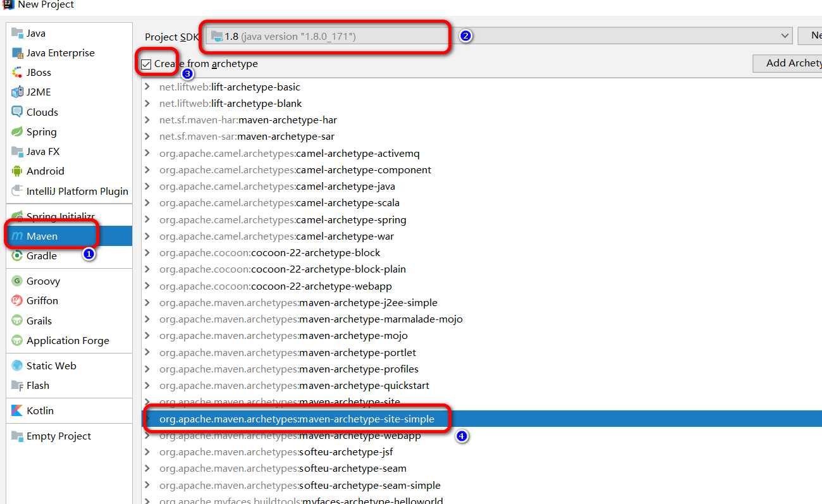Uncheck Create from archetype checkbox

tap(147, 64)
